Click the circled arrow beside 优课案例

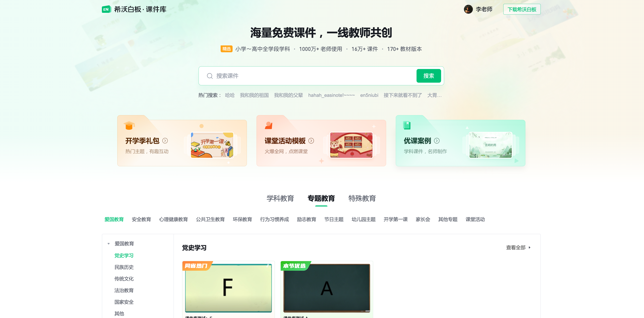click(437, 141)
